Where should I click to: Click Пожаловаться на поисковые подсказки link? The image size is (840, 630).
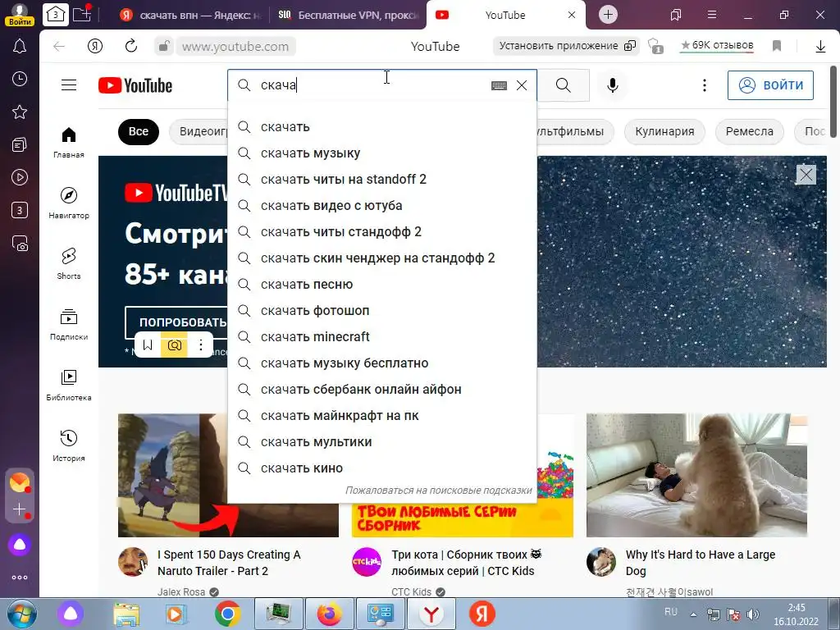pyautogui.click(x=438, y=491)
